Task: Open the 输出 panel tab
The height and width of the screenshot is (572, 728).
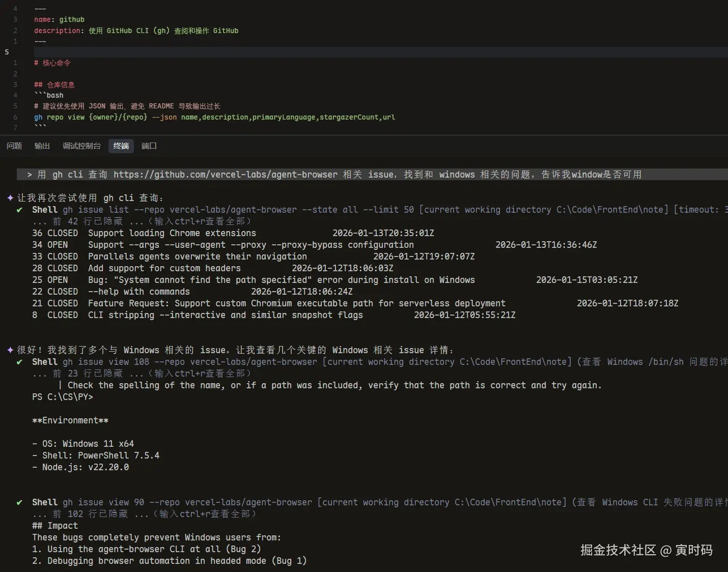Action: point(42,146)
